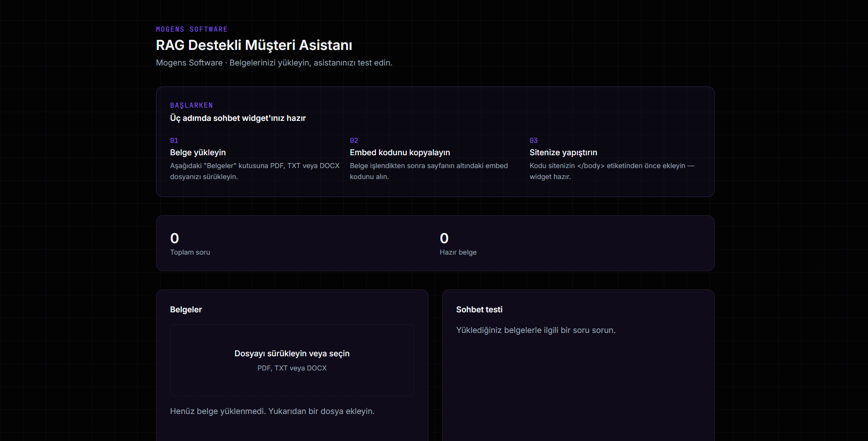Click 'Yüklediğiniz belgelerle ilgili bir soru sorun.' text
Viewport: 868px width, 441px height.
536,330
